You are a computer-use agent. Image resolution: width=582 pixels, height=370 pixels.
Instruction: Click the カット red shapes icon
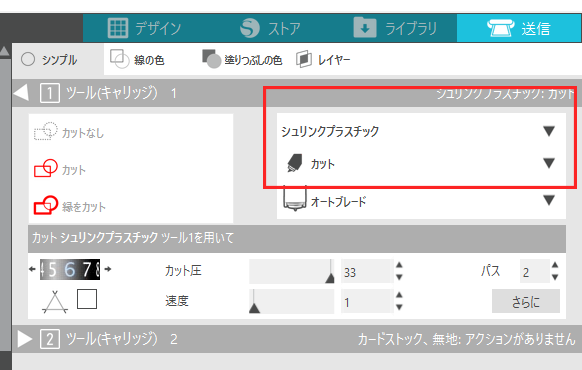pyautogui.click(x=46, y=168)
